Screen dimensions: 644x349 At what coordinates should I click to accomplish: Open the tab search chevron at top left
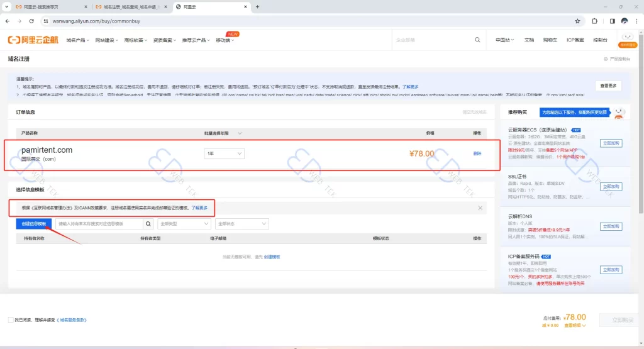6,6
